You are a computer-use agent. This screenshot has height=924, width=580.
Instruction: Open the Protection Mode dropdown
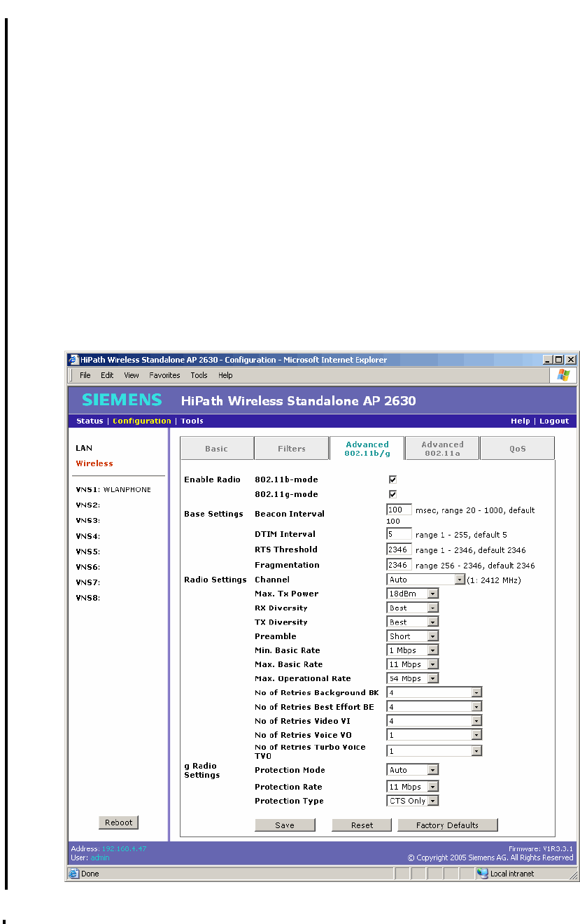(x=413, y=770)
